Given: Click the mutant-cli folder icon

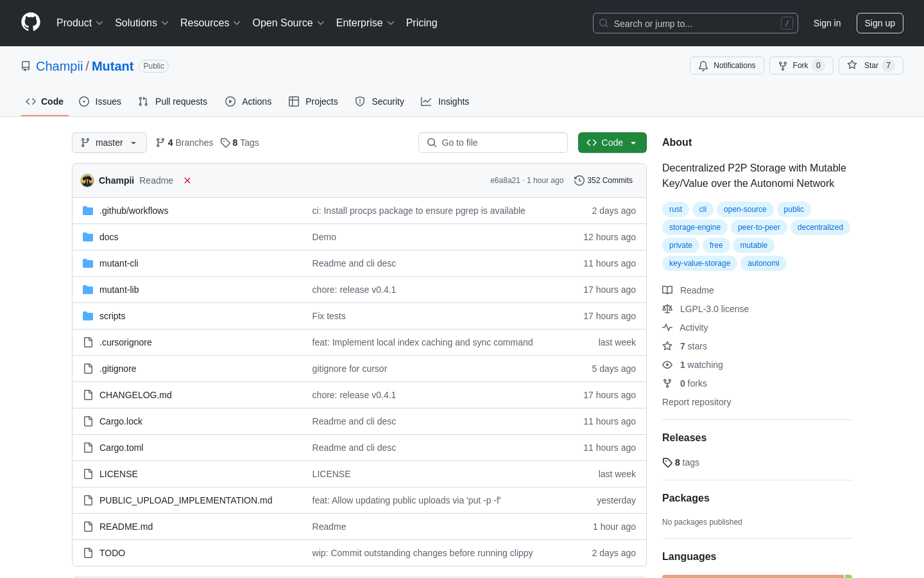Looking at the screenshot, I should (x=88, y=263).
